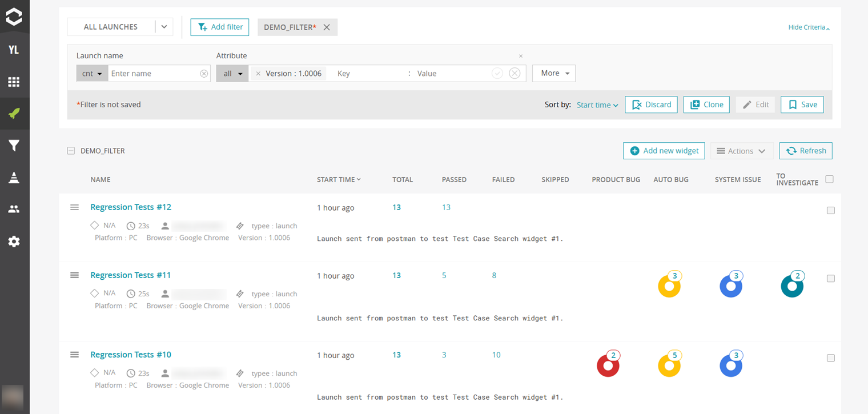Open Debug cone icon in sidebar
Viewport: 868px width, 414px height.
point(14,178)
